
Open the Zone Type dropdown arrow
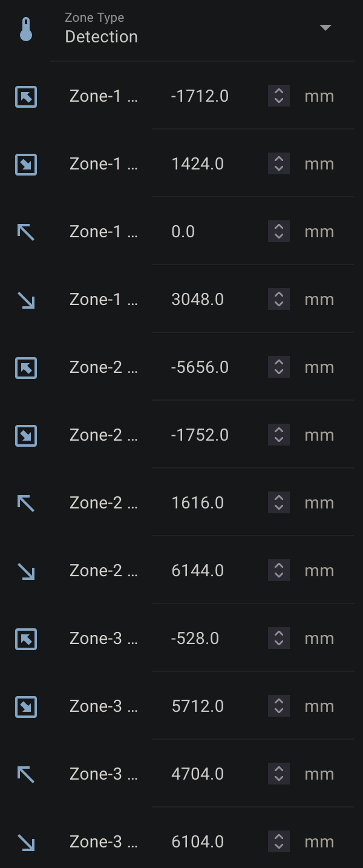tap(325, 28)
